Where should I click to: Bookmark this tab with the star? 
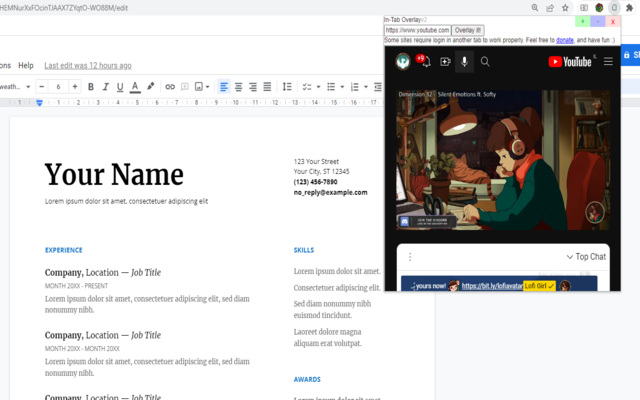[565, 8]
